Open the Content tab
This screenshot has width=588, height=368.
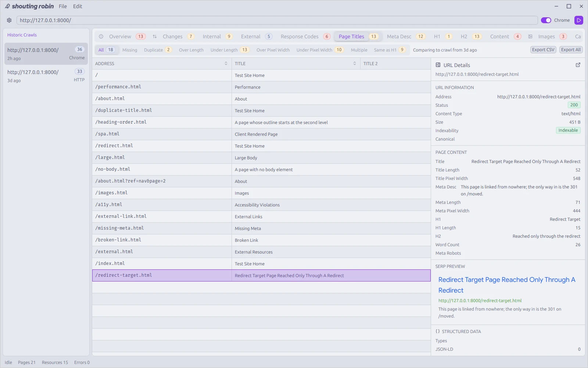click(505, 36)
